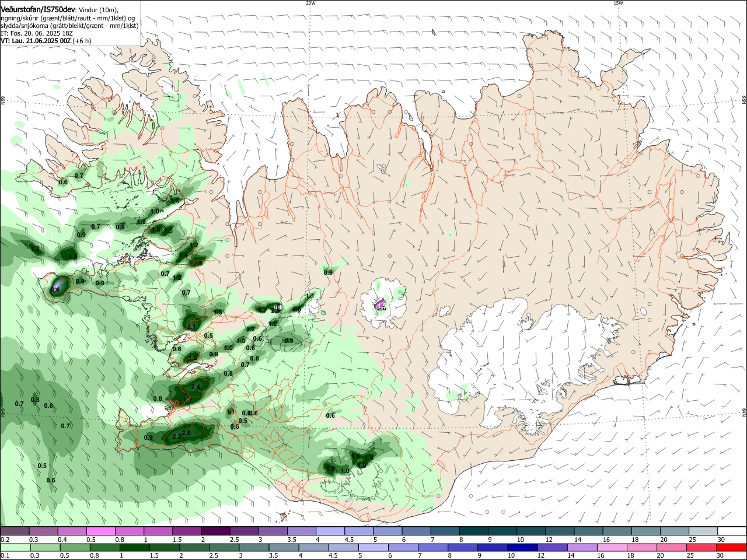Click the 15W longitude label

tap(619, 3)
